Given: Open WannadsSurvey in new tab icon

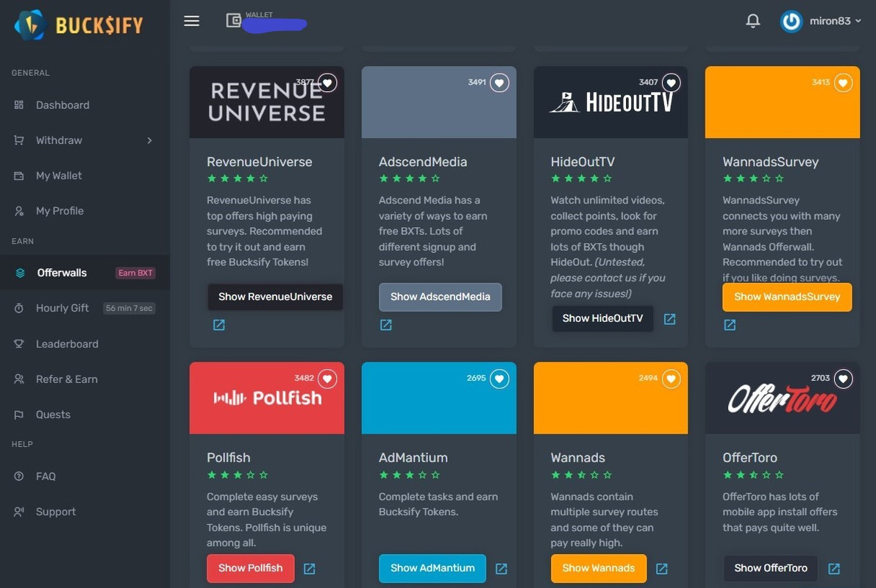Looking at the screenshot, I should [730, 325].
